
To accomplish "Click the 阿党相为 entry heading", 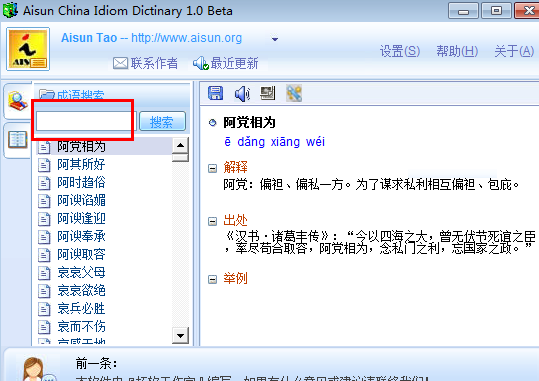I will tap(249, 122).
